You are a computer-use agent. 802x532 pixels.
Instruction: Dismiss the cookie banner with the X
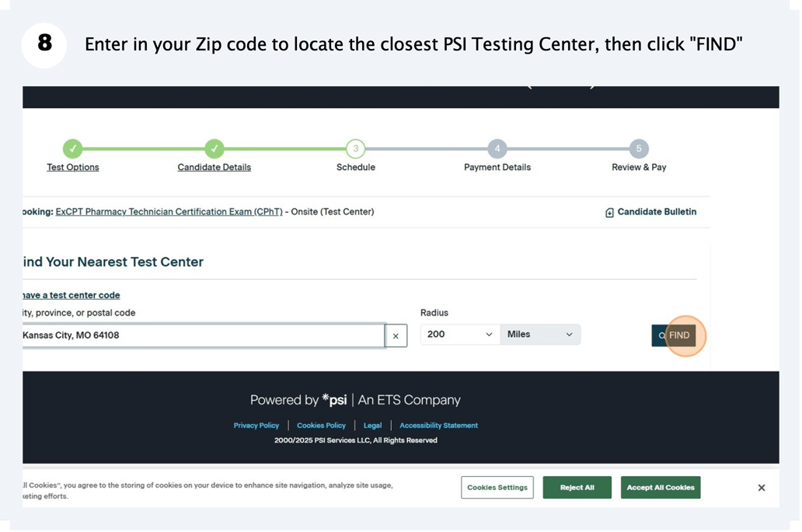(761, 488)
